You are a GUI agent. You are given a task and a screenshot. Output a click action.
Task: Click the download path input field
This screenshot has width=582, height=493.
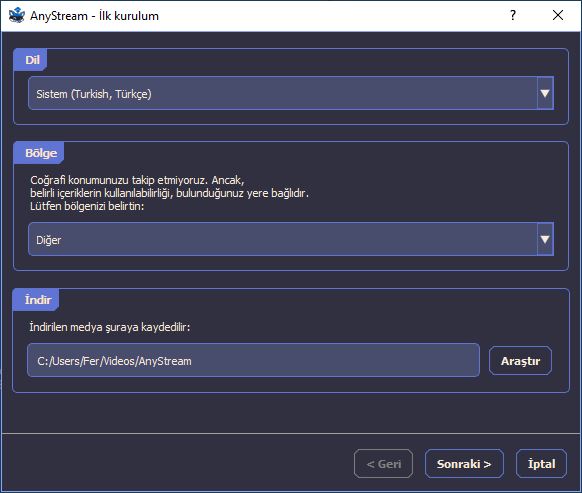pyautogui.click(x=253, y=360)
